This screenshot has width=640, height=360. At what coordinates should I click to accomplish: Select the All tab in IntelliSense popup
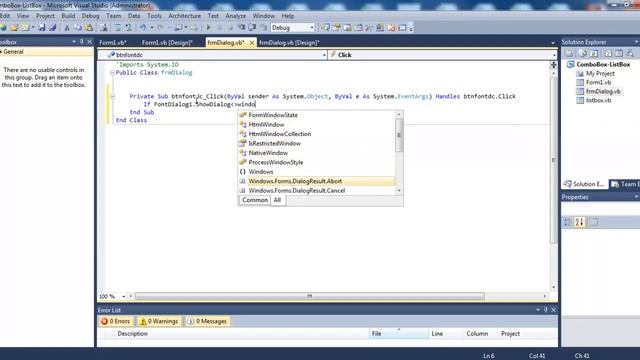pos(277,200)
